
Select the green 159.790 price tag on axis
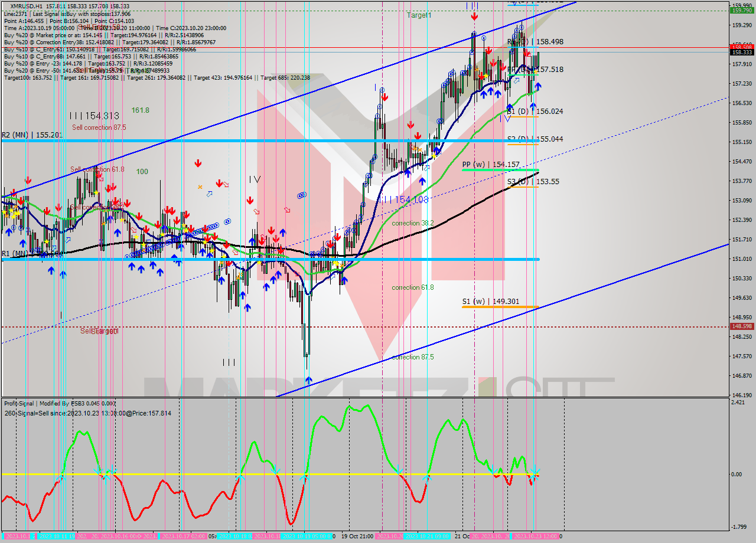742,10
